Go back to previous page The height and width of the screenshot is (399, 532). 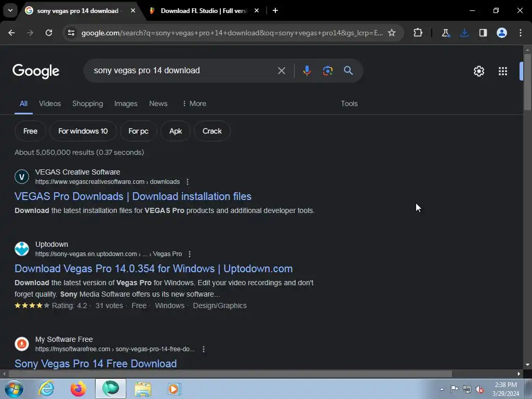11,33
